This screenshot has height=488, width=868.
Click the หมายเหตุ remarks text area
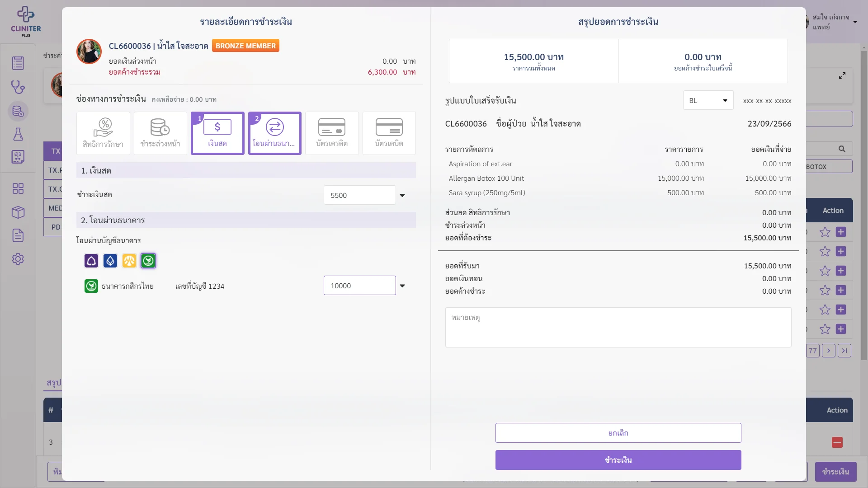click(618, 328)
